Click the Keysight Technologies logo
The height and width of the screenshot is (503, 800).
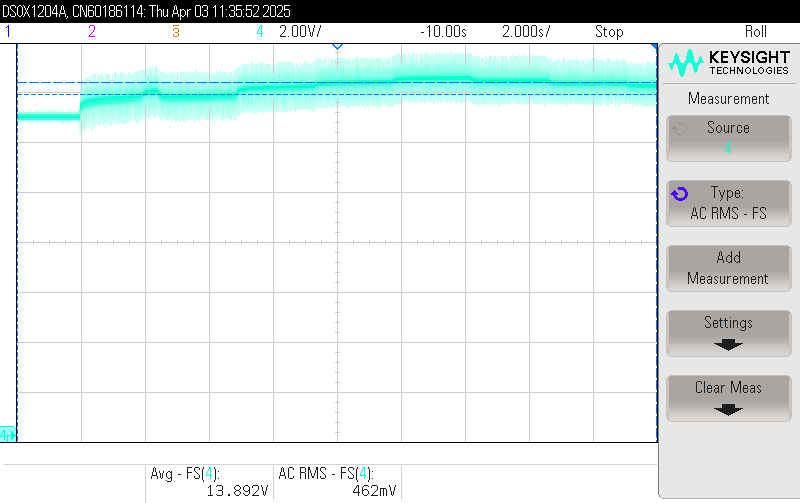coord(728,64)
